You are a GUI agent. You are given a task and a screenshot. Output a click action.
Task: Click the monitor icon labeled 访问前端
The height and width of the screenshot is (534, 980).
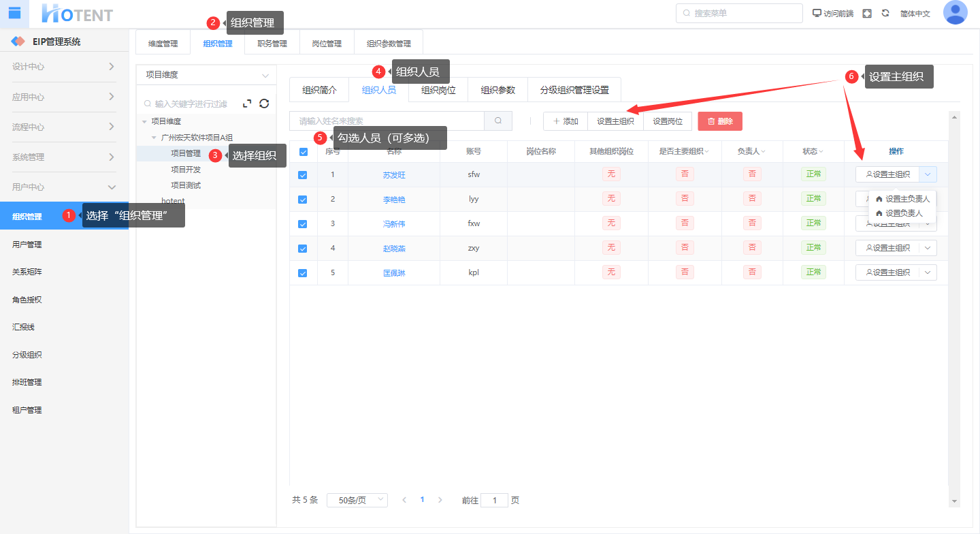pos(817,14)
